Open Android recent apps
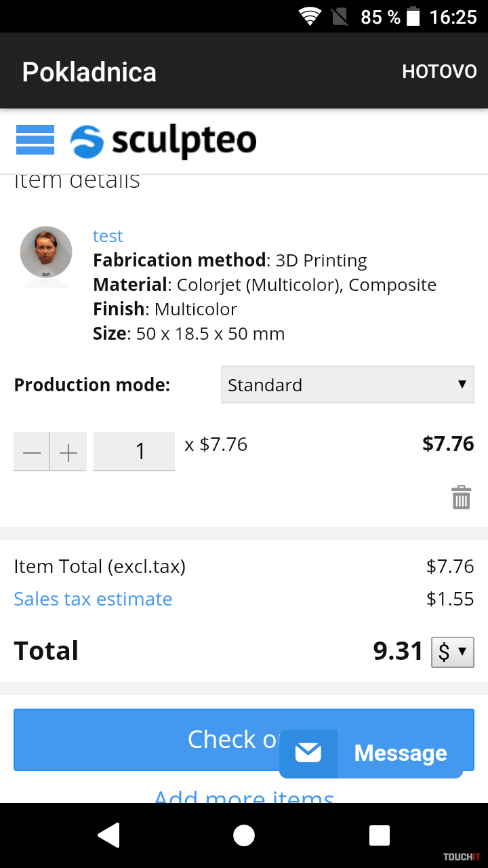 [380, 835]
